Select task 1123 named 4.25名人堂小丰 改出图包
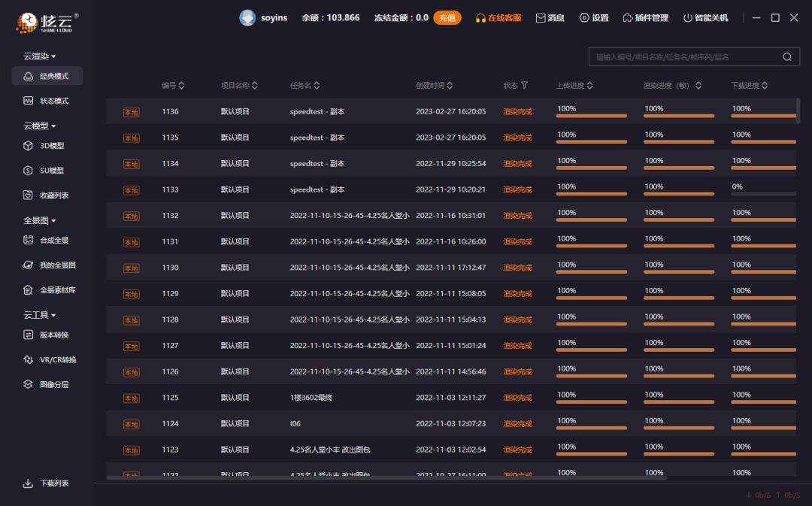812x506 pixels. [x=330, y=450]
